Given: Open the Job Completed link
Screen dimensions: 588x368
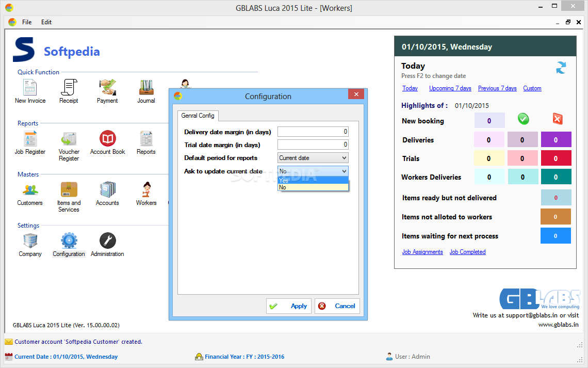Looking at the screenshot, I should click(x=467, y=252).
